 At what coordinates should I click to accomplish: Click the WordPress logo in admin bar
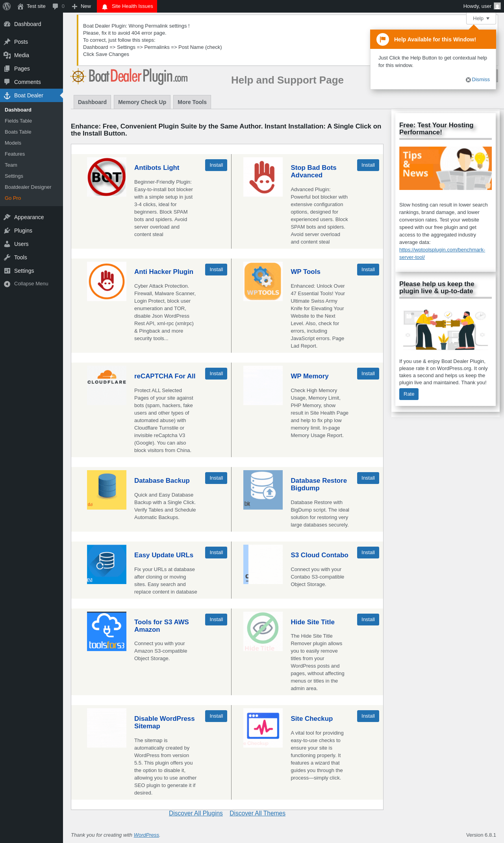pos(7,6)
